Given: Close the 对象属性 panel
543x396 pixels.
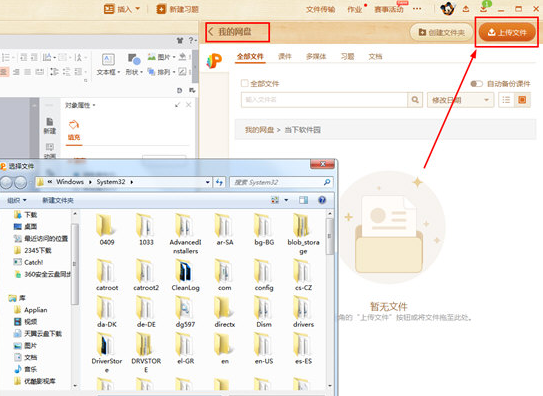Looking at the screenshot, I should (x=188, y=105).
